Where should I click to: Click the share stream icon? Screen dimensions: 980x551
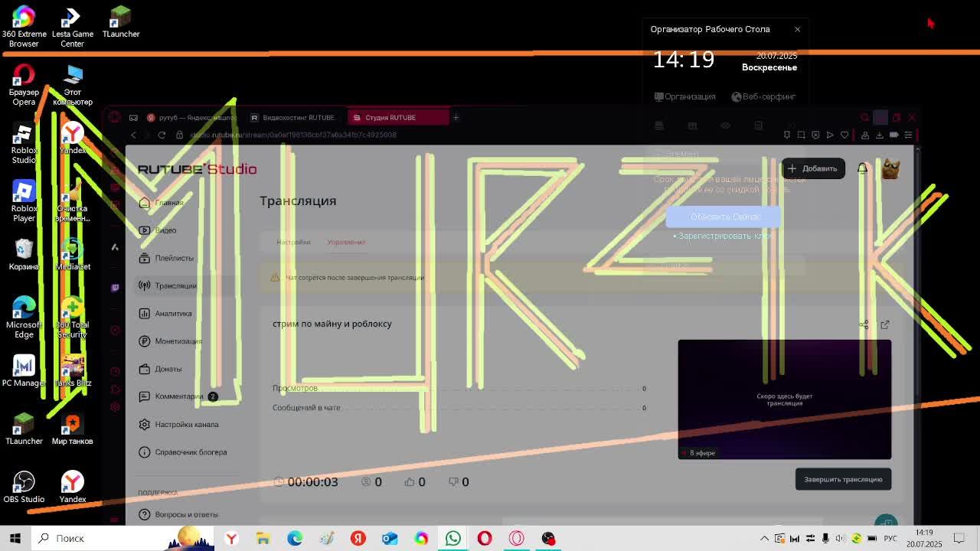coord(864,324)
